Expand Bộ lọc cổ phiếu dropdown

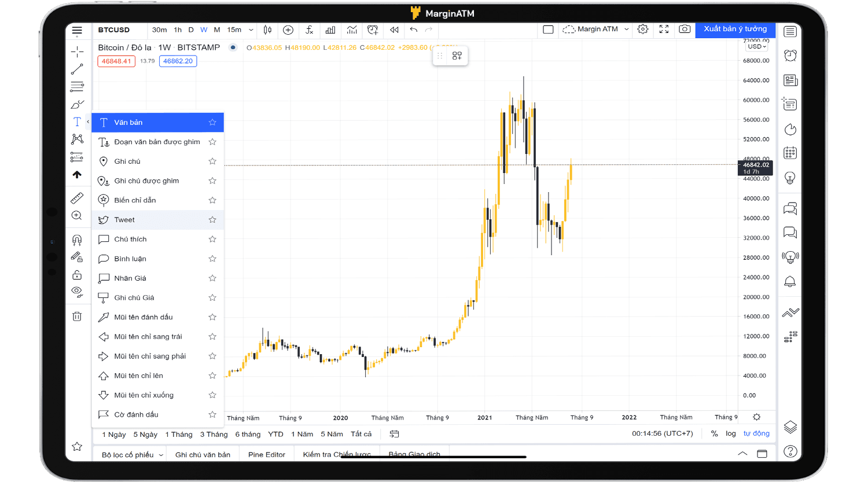(133, 455)
